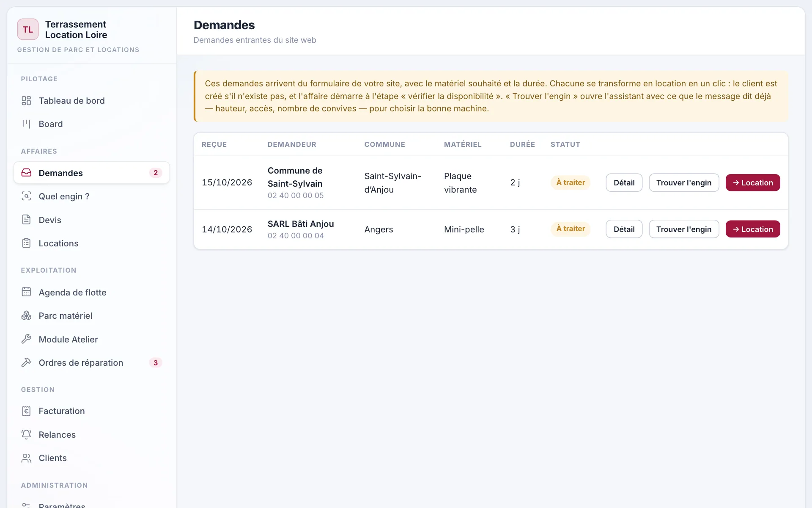Click the Demandes inbox icon
Screen dimensions: 812x508
pos(26,173)
